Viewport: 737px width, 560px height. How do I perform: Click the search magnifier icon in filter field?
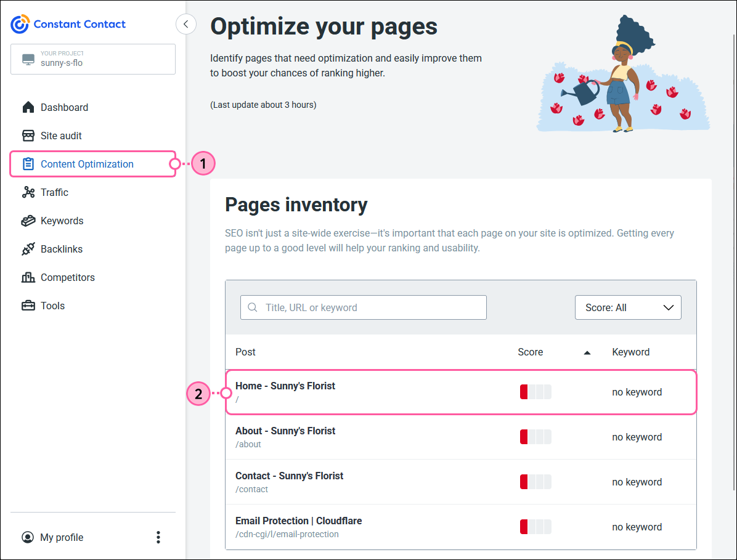pos(253,307)
